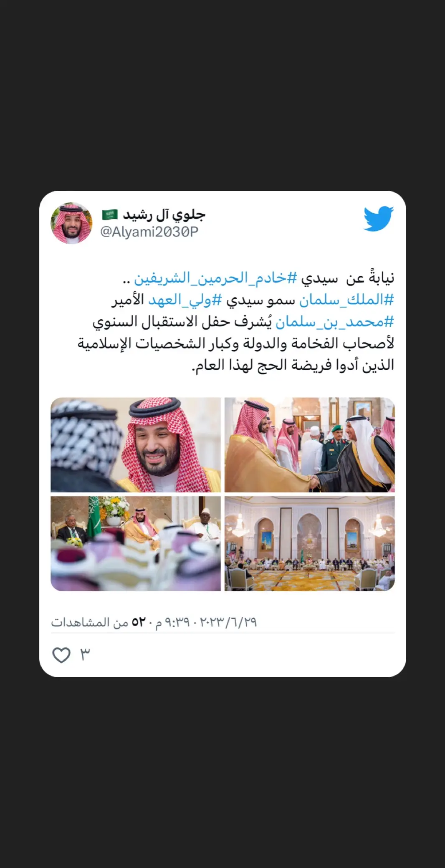The height and width of the screenshot is (868, 445).
Task: Open the @Alyami2030P handle
Action: 149,232
